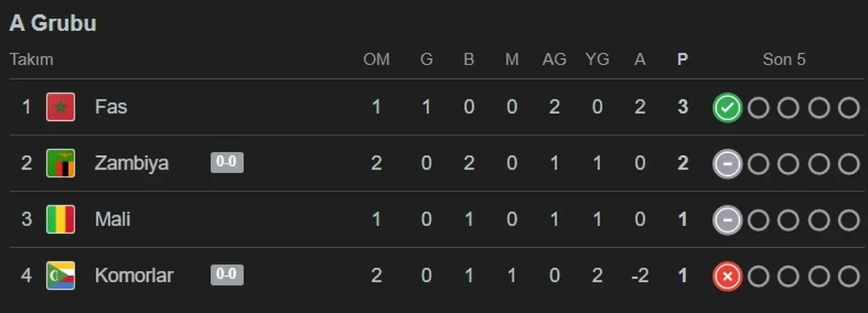Open the Fas team link
Viewport: 868px width, 313px height.
pos(111,107)
